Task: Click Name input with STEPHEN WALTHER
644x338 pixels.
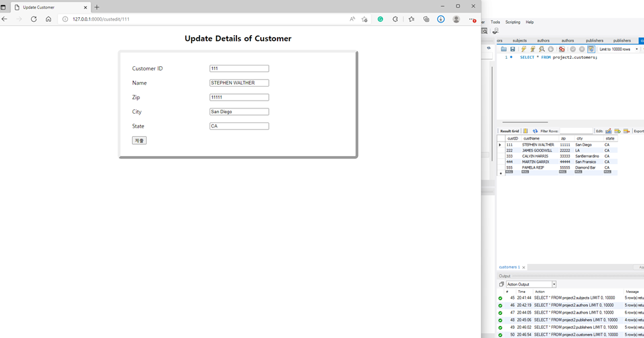Action: coord(239,83)
